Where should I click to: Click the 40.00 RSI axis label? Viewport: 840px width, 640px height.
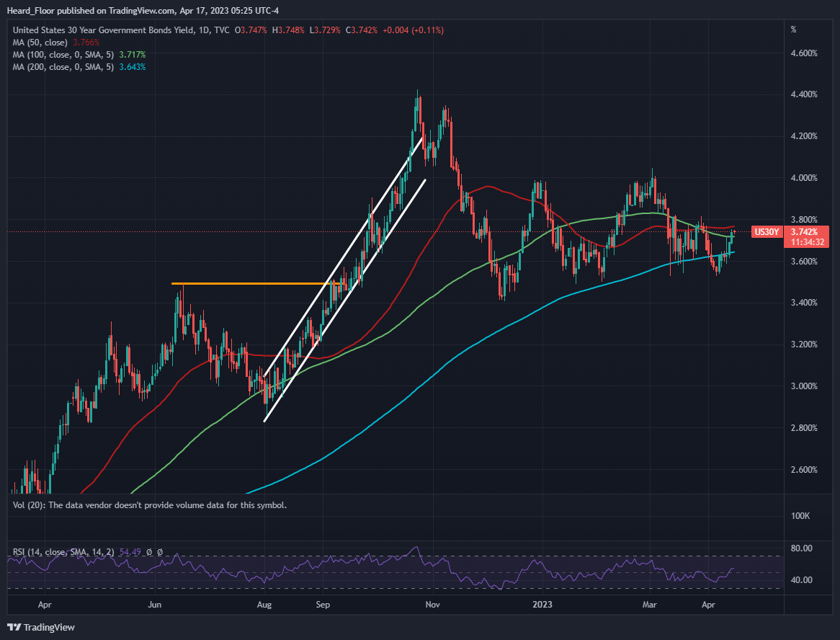tap(801, 580)
